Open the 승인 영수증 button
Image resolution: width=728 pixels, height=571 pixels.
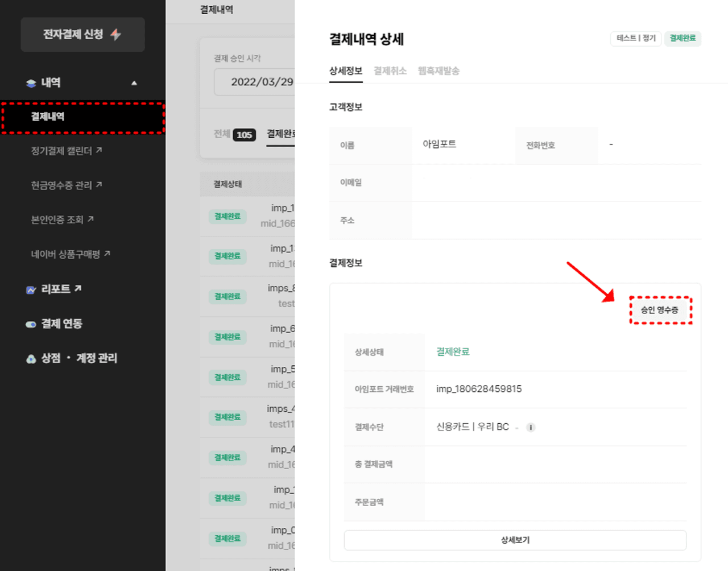(x=660, y=310)
